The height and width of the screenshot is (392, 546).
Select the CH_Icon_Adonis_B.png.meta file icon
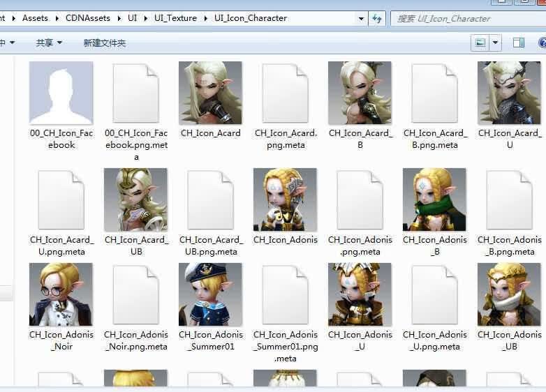coord(509,199)
